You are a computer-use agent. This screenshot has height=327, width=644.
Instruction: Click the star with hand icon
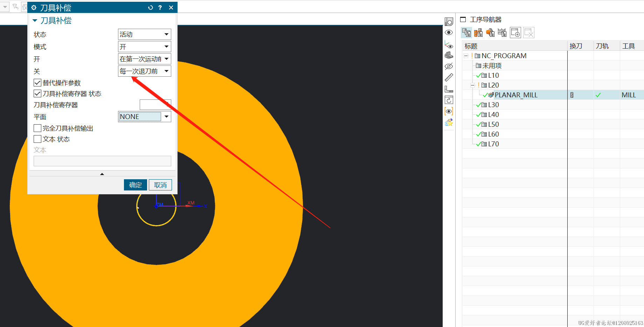click(x=449, y=123)
